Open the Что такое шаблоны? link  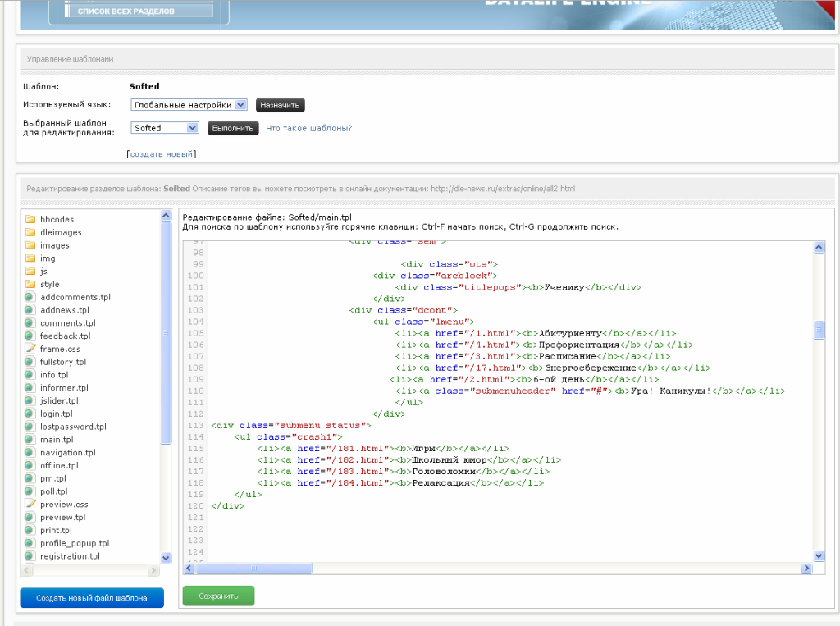(x=308, y=128)
